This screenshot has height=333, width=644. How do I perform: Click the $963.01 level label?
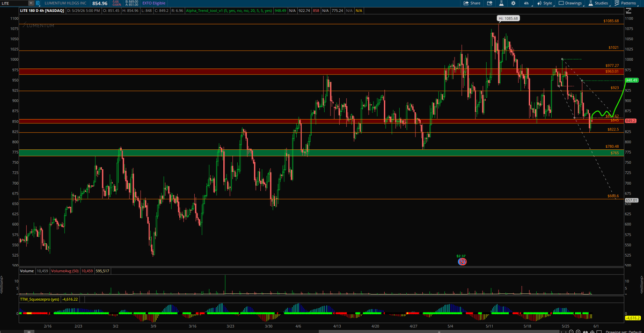click(612, 71)
